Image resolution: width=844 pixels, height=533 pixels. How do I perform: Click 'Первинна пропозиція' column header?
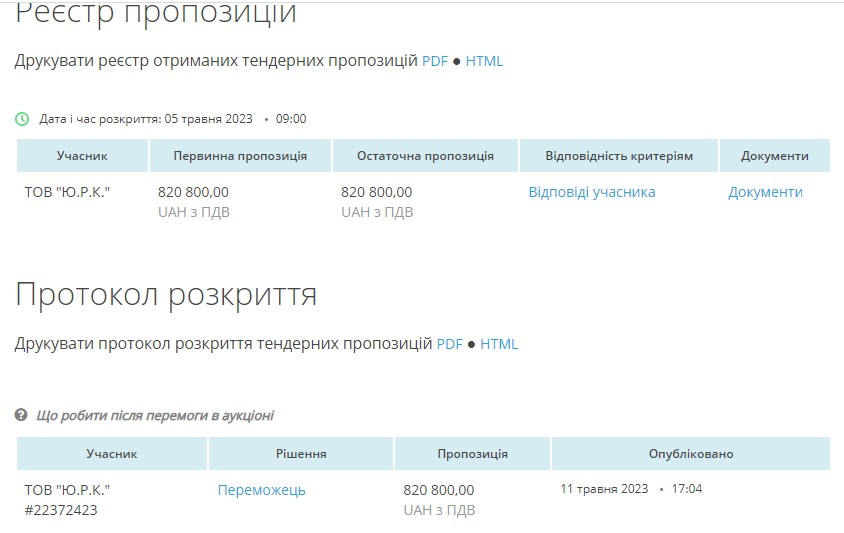click(240, 156)
